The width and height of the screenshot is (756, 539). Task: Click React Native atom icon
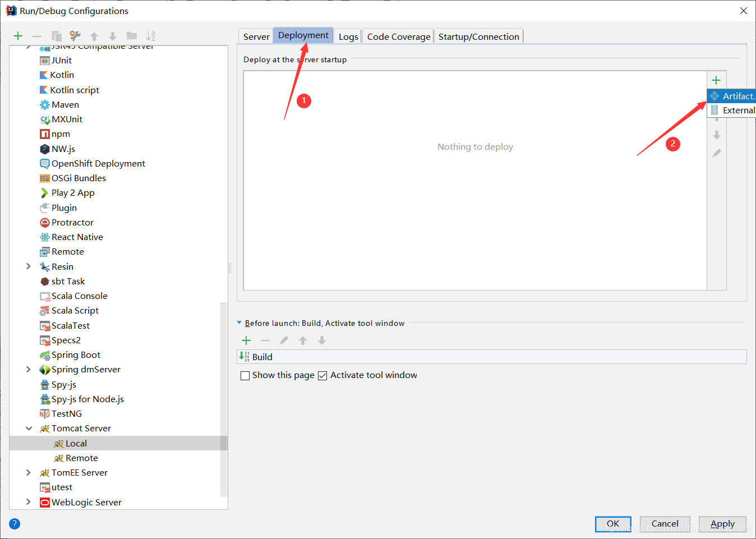pos(45,237)
